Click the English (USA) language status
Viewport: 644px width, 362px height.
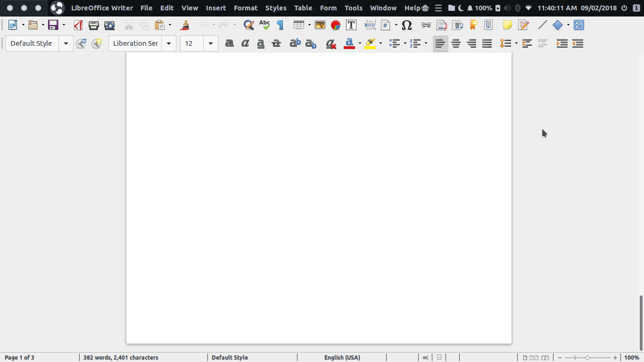click(343, 357)
